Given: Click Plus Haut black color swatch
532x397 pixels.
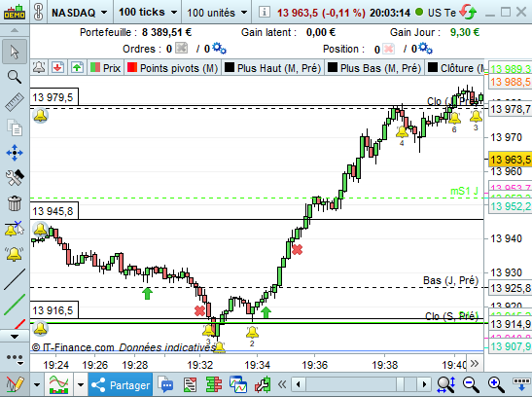Looking at the screenshot, I should [230, 67].
